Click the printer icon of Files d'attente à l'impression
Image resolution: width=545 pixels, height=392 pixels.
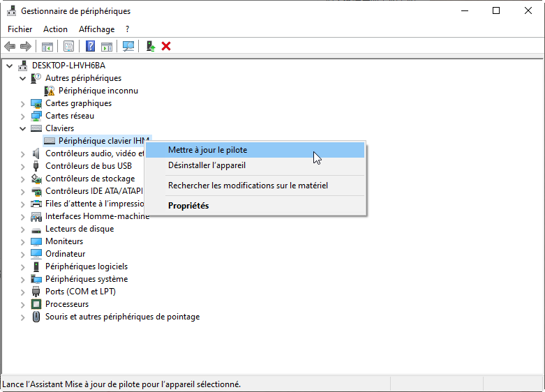[36, 204]
